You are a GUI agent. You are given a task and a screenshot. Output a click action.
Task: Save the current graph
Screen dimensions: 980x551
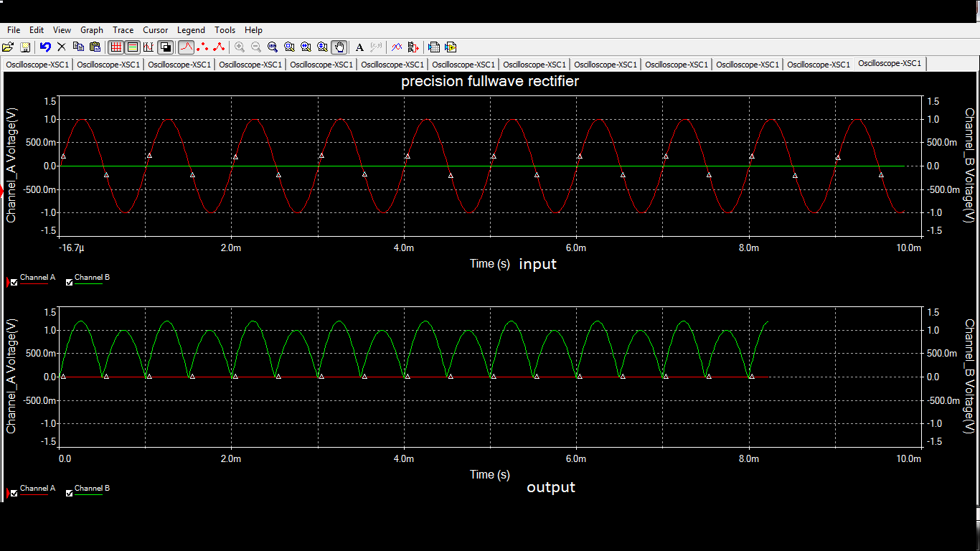pyautogui.click(x=25, y=47)
